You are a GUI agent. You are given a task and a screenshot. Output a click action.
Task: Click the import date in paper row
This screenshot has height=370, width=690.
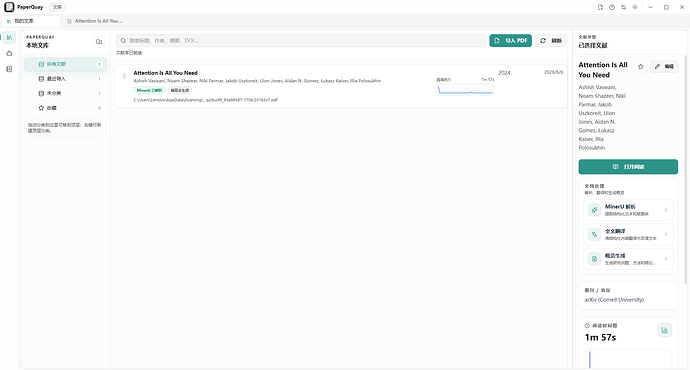(x=553, y=72)
